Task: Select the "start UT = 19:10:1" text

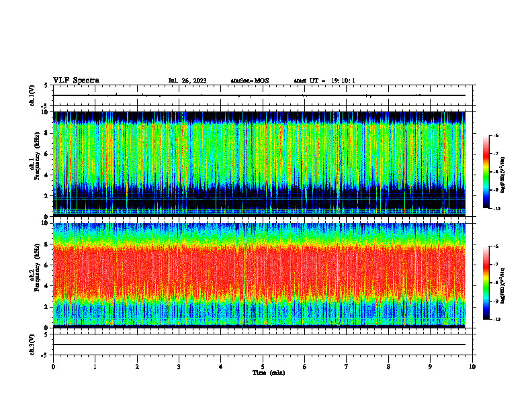Action: (x=324, y=81)
